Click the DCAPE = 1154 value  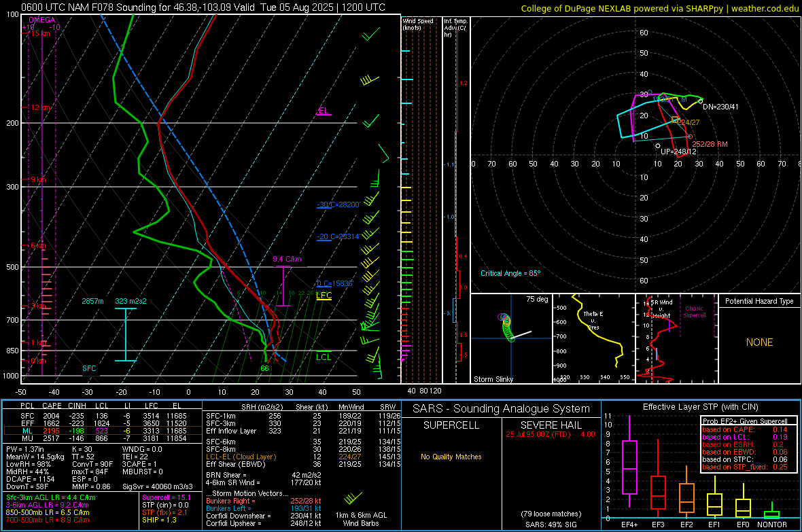tap(30, 479)
